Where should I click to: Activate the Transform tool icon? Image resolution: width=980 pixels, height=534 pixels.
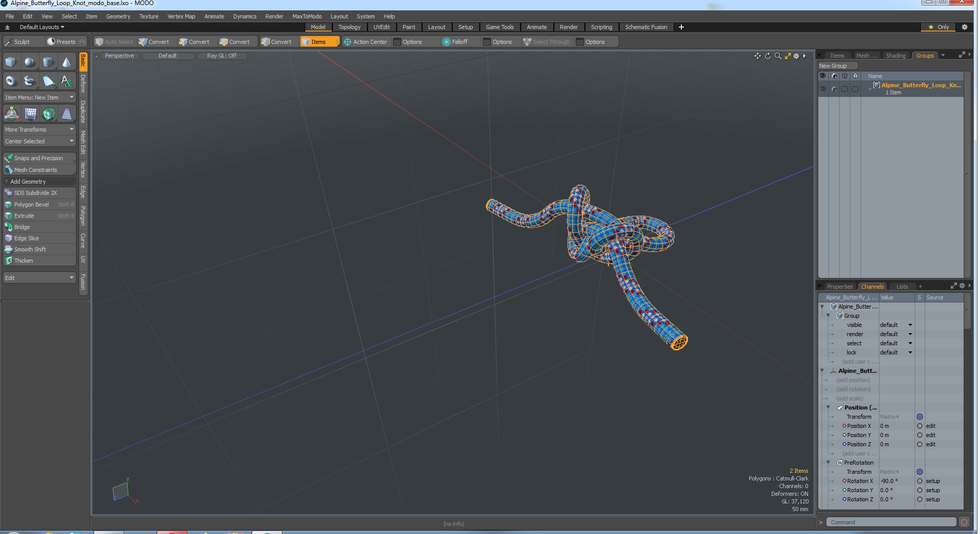(11, 114)
